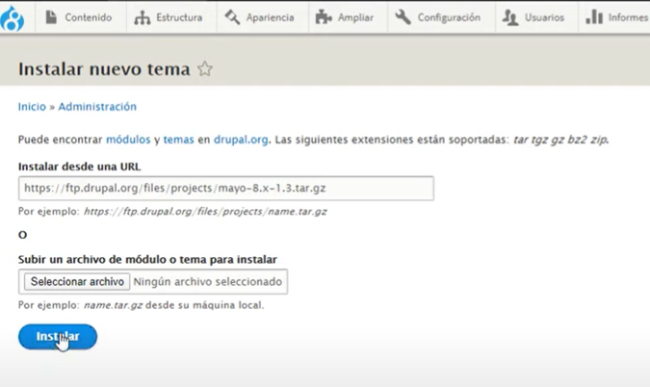The image size is (650, 387).
Task: Click the 'Instalar nuevo tema' heading
Action: 104,69
